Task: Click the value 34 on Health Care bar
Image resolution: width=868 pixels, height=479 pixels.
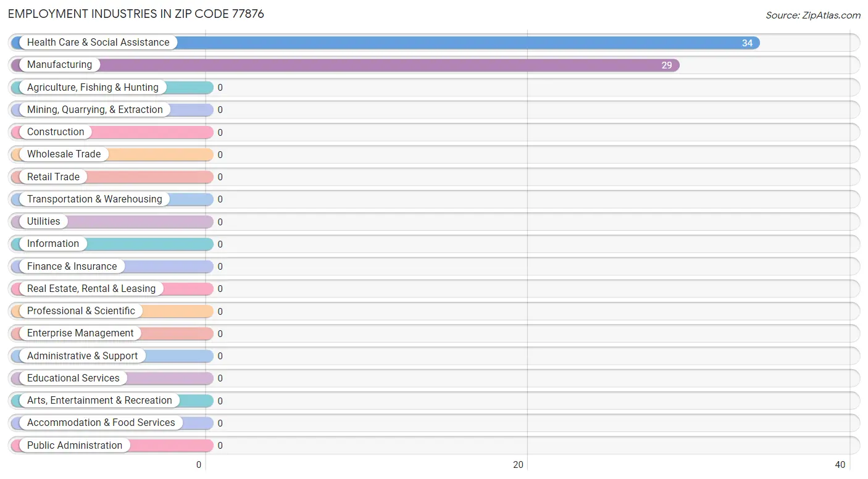Action: coord(747,43)
